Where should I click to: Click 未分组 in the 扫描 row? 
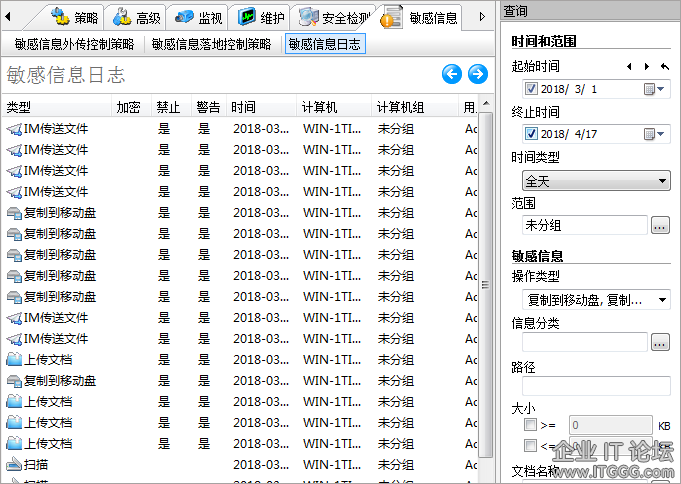pos(396,465)
